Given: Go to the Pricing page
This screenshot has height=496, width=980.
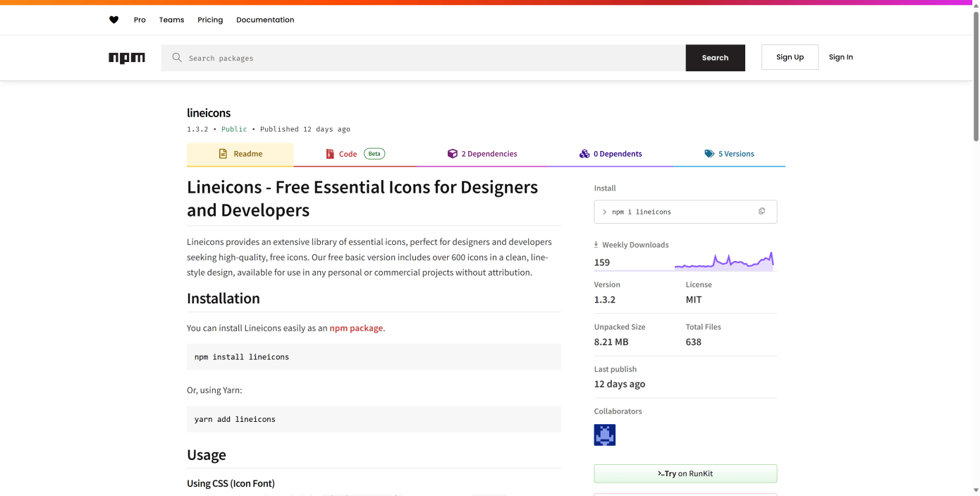Looking at the screenshot, I should tap(210, 20).
